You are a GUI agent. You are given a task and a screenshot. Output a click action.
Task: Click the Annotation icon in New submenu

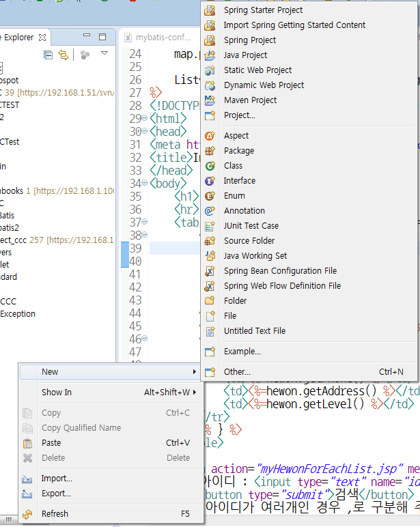point(210,211)
